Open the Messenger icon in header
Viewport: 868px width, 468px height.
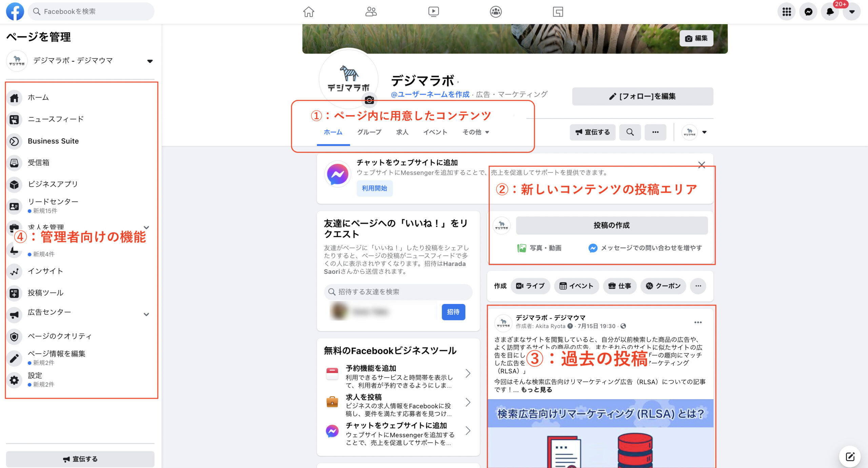[808, 12]
